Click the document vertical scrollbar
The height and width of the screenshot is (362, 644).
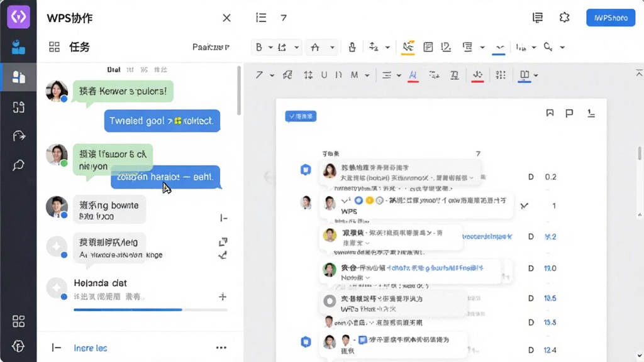pos(640,153)
